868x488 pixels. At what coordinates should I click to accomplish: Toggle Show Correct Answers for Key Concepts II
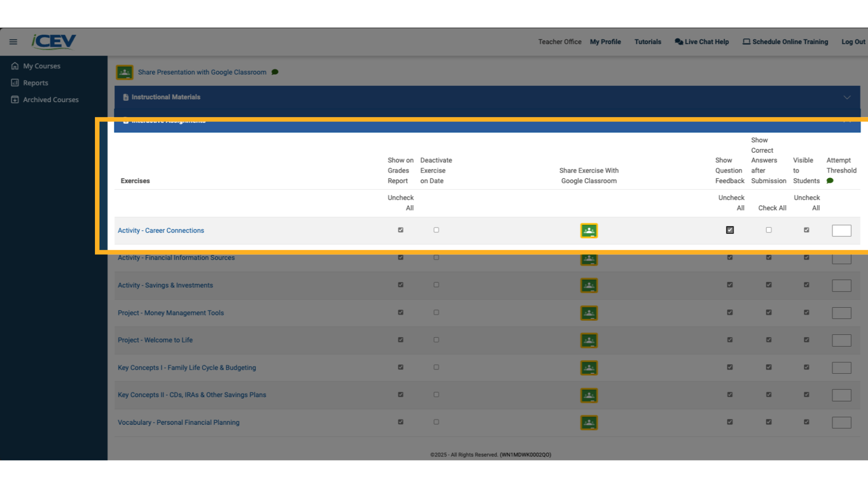click(x=769, y=394)
